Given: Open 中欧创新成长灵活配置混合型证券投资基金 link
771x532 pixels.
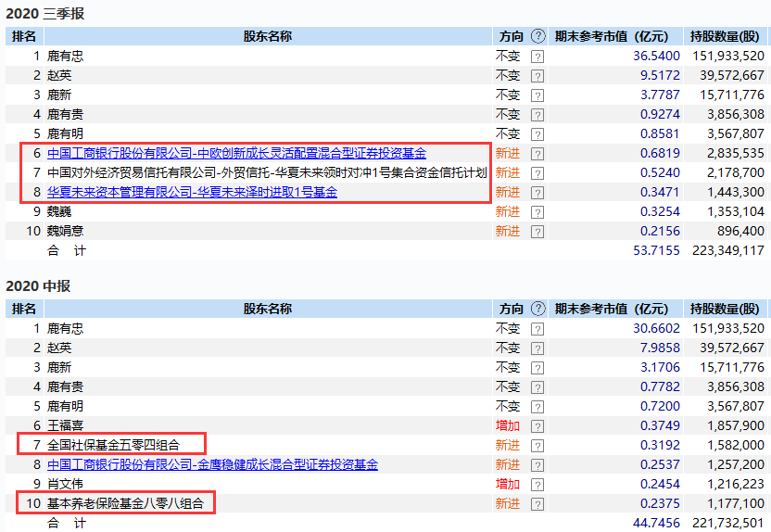Looking at the screenshot, I should pyautogui.click(x=236, y=154).
